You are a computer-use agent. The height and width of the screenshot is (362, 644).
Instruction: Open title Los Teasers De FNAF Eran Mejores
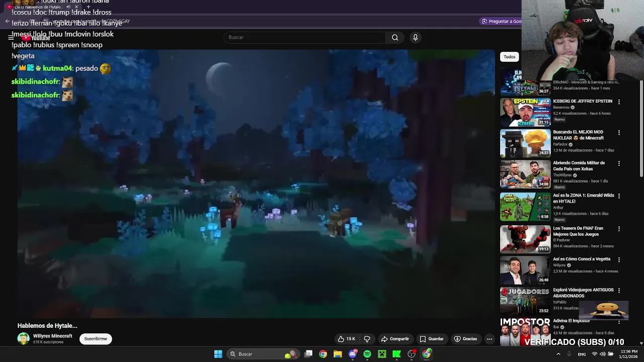[578, 231]
